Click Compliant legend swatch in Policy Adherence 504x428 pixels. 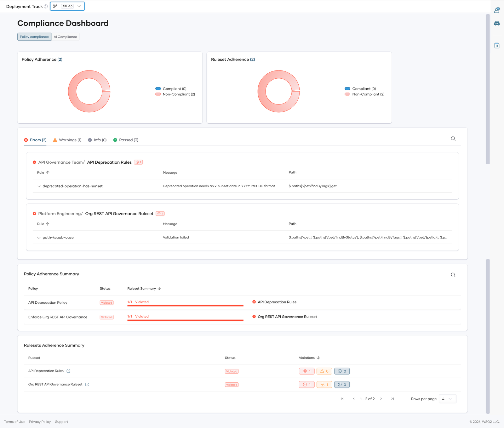tap(158, 89)
